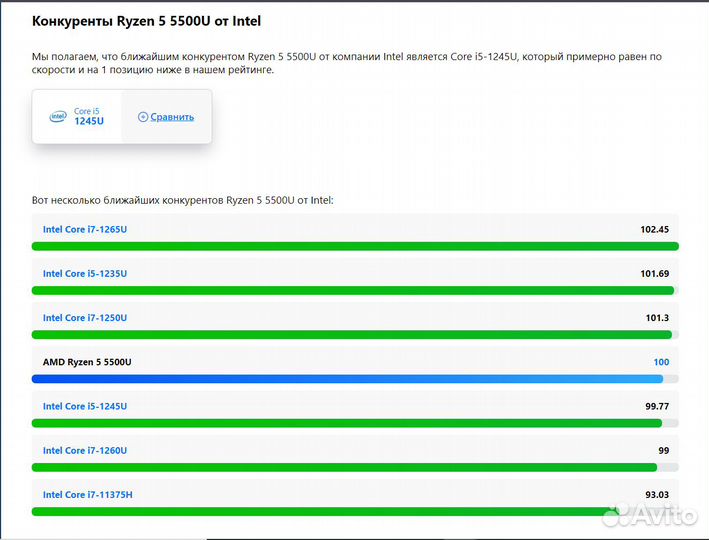Image resolution: width=709 pixels, height=540 pixels.
Task: Click the blue Ryzen 5 5500U progress bar
Action: [346, 379]
